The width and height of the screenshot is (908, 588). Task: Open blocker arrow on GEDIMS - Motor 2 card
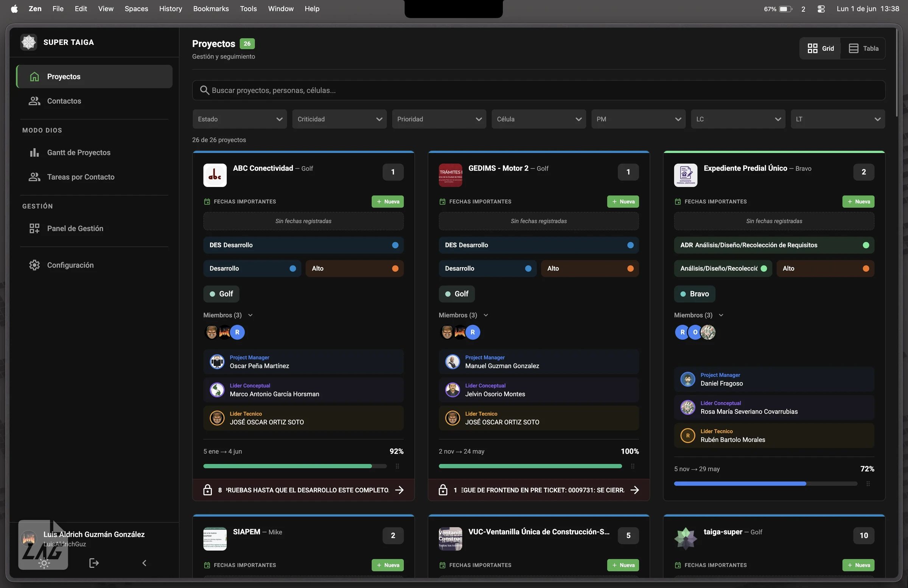[x=635, y=490]
